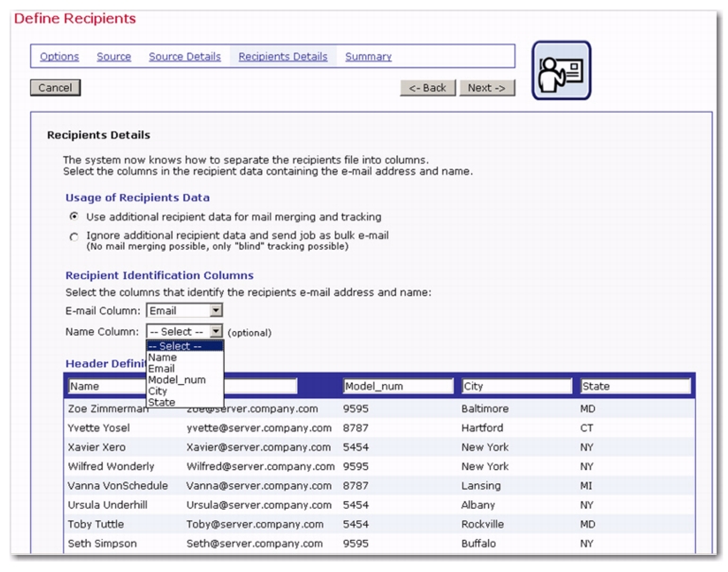Click 'yvette@server.company.com' email cell
The height and width of the screenshot is (572, 728).
(259, 428)
